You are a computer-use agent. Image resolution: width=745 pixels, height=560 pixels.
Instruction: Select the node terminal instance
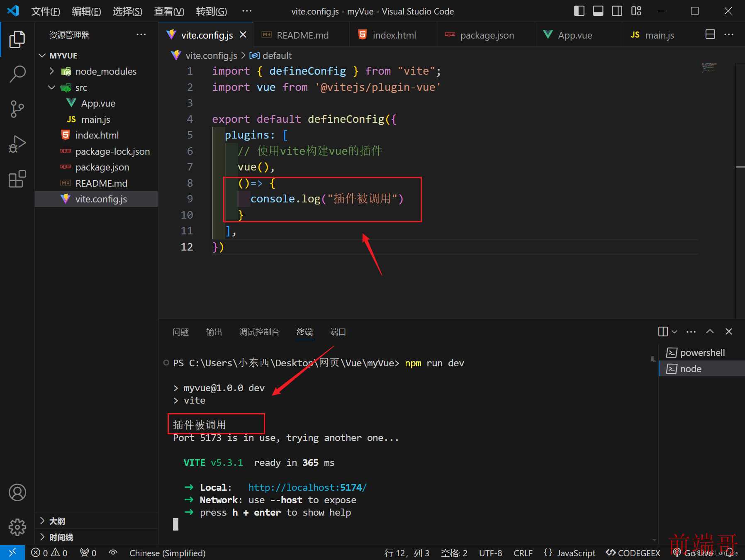pyautogui.click(x=702, y=369)
